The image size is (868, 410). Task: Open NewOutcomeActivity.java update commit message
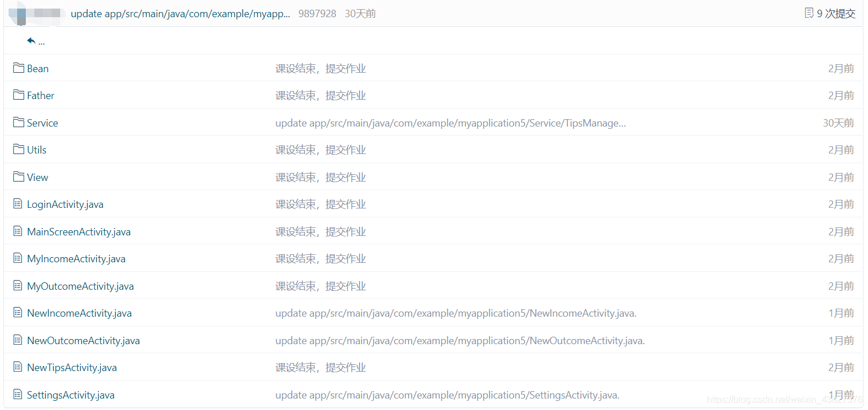tap(460, 341)
